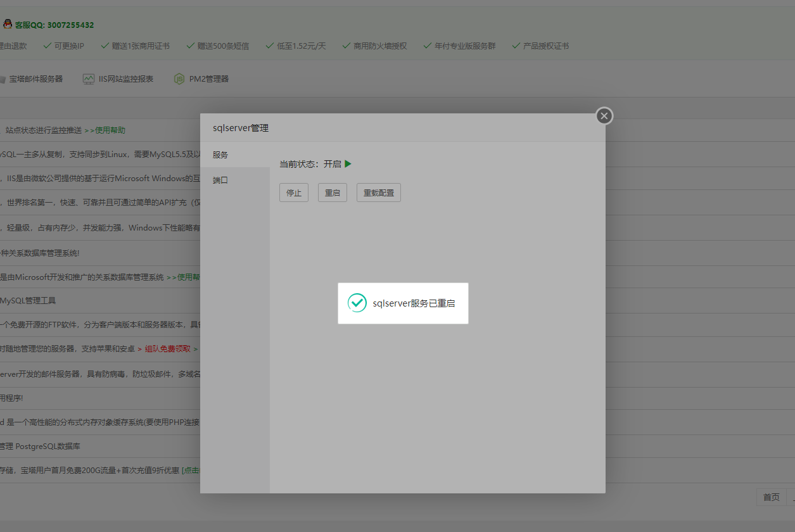This screenshot has width=795, height=532.
Task: Click the '赠送500条短信' feature text
Action: 223,46
